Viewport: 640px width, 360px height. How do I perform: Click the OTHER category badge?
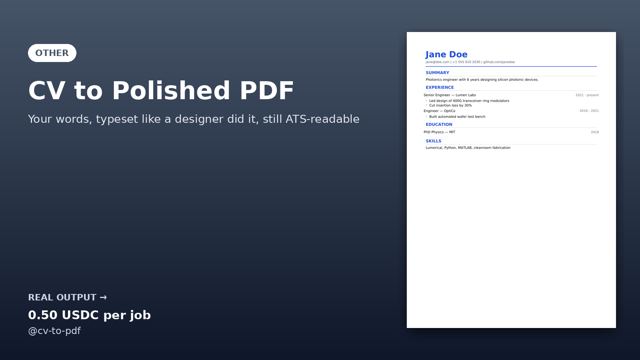click(x=52, y=53)
